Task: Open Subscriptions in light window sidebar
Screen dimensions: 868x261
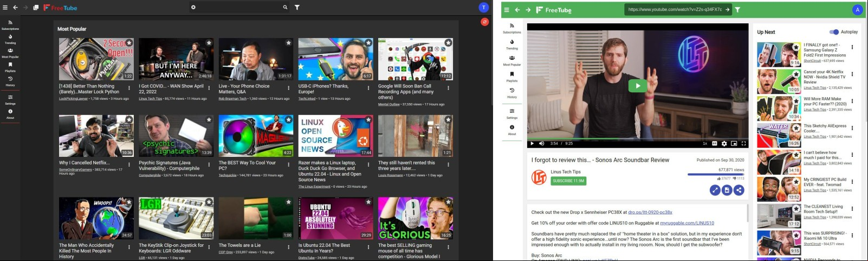Action: tap(512, 28)
